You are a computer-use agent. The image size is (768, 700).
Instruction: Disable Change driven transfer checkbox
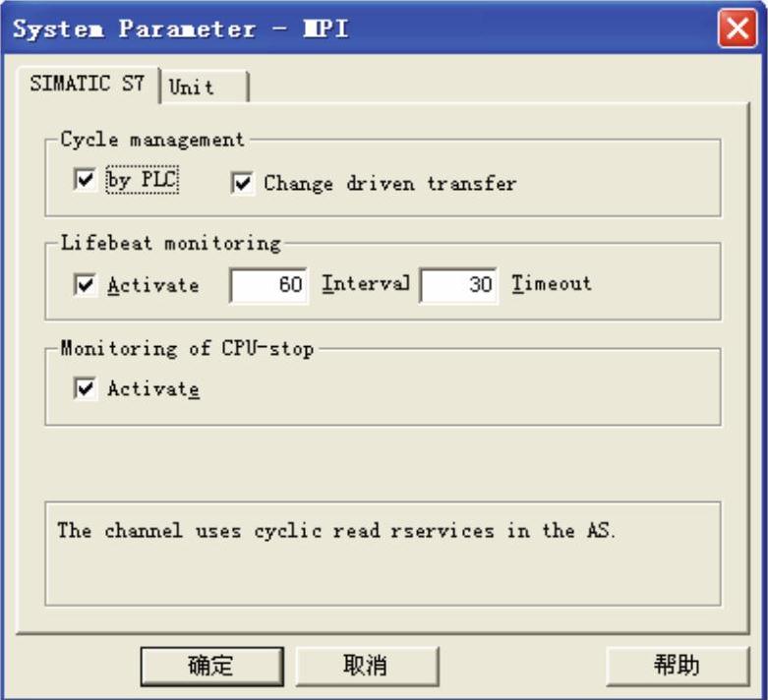243,183
